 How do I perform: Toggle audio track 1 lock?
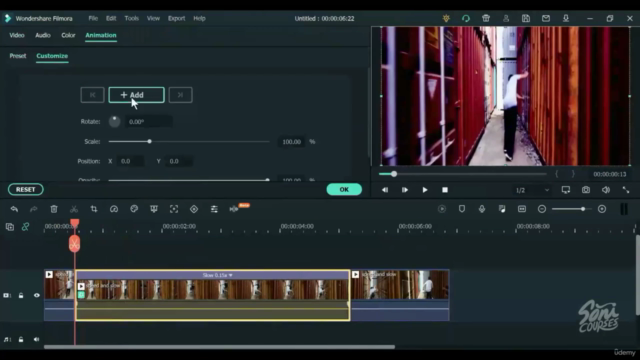point(21,340)
